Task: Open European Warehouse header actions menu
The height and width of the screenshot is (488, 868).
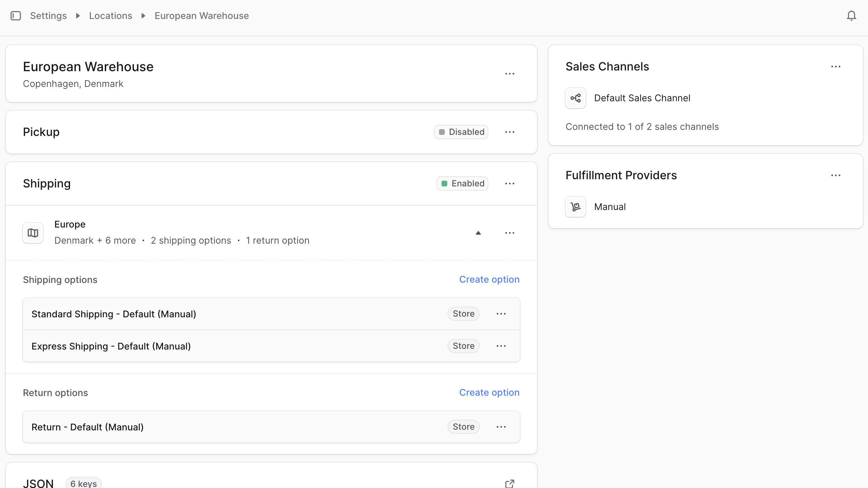Action: tap(509, 74)
